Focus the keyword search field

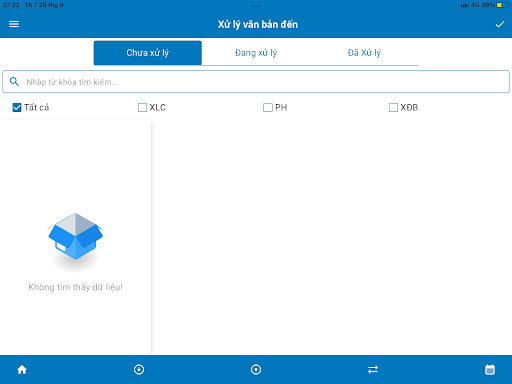(x=256, y=82)
